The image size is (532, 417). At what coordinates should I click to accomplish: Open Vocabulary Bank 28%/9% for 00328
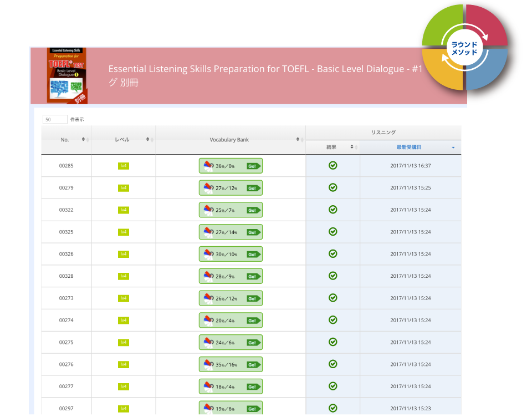coord(231,276)
